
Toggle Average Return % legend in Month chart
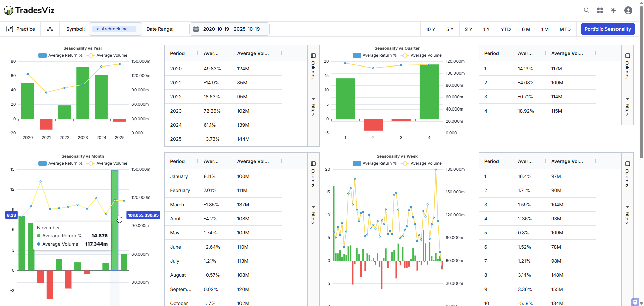click(x=60, y=163)
